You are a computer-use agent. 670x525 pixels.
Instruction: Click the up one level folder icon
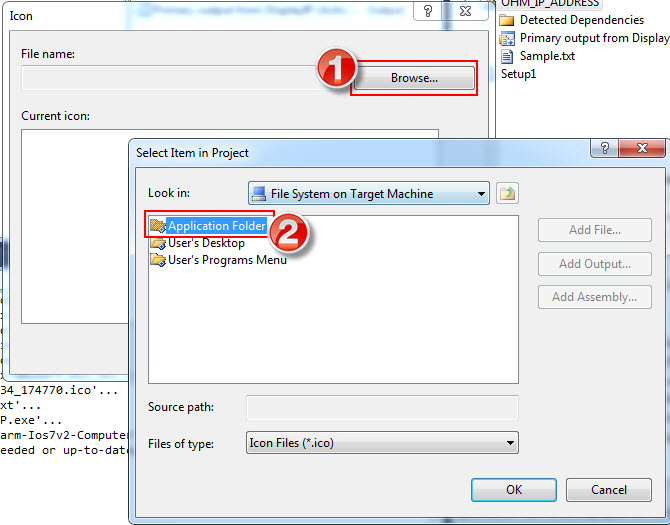(x=507, y=194)
